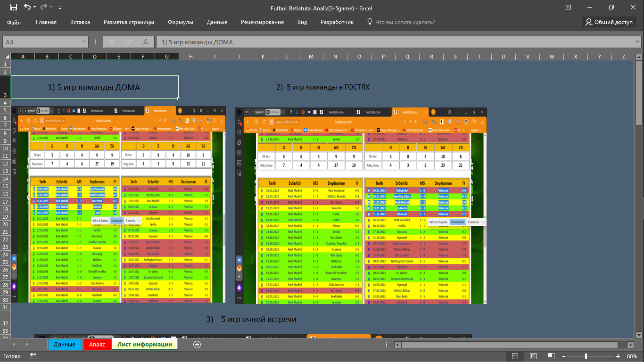Switch to the Главная ribbon tab
644x362 pixels.
[x=46, y=22]
